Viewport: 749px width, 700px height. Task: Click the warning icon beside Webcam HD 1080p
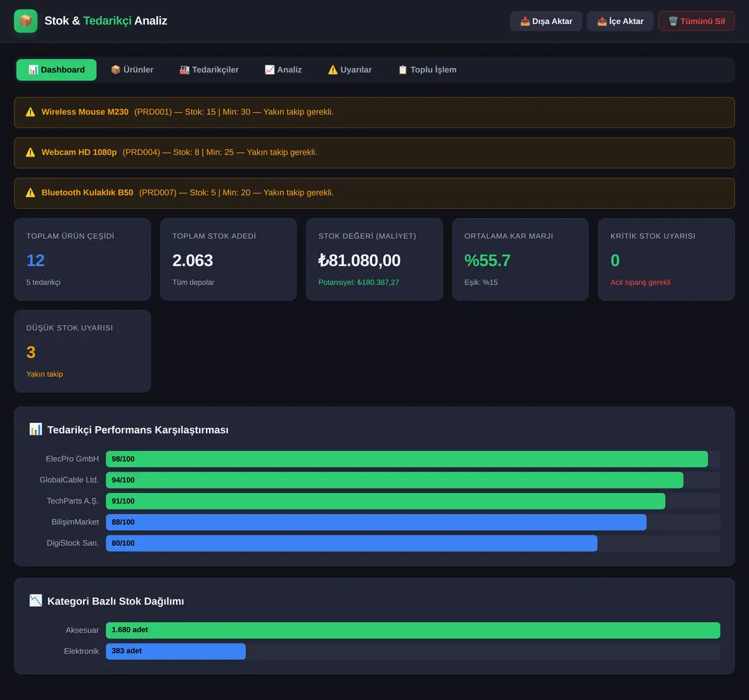[x=30, y=152]
